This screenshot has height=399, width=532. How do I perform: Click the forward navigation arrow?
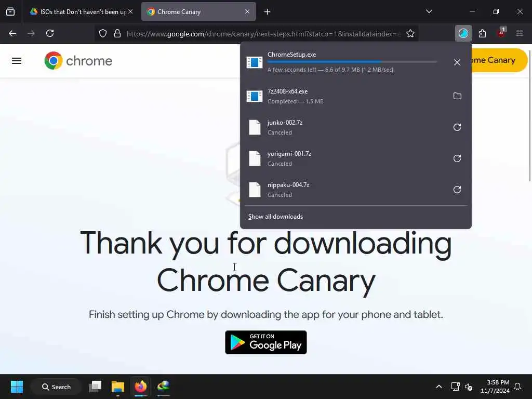[31, 33]
